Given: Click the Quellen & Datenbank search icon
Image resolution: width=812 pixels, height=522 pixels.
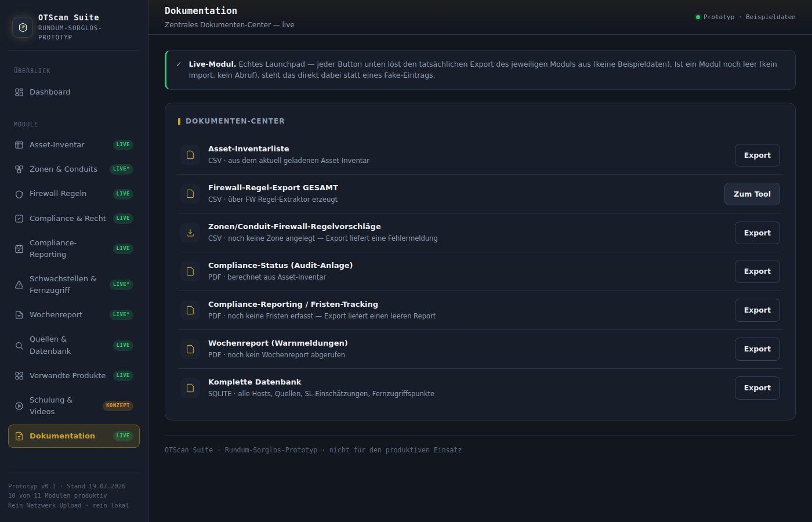Looking at the screenshot, I should pyautogui.click(x=19, y=346).
